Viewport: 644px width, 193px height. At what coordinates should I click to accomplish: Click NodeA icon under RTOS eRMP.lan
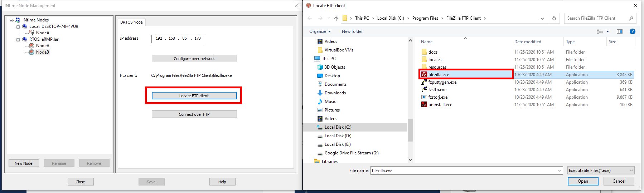[32, 46]
